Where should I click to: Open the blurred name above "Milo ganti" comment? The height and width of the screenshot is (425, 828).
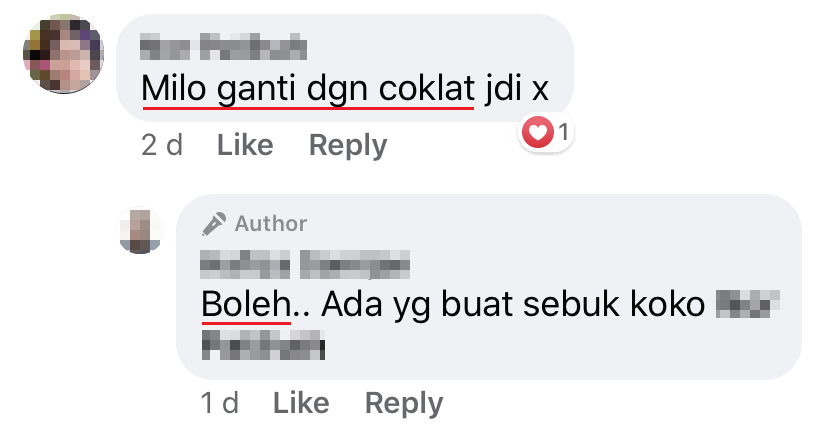tap(223, 48)
